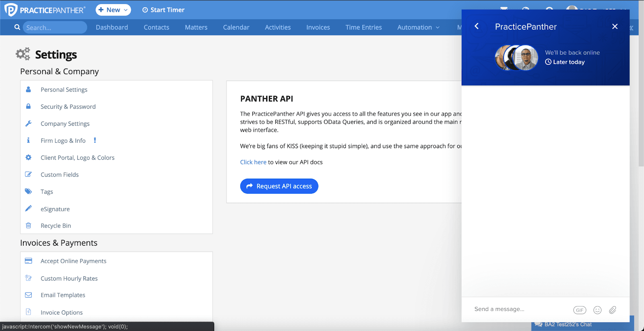The height and width of the screenshot is (331, 644).
Task: Click the eSignature pencil icon
Action: coord(28,209)
